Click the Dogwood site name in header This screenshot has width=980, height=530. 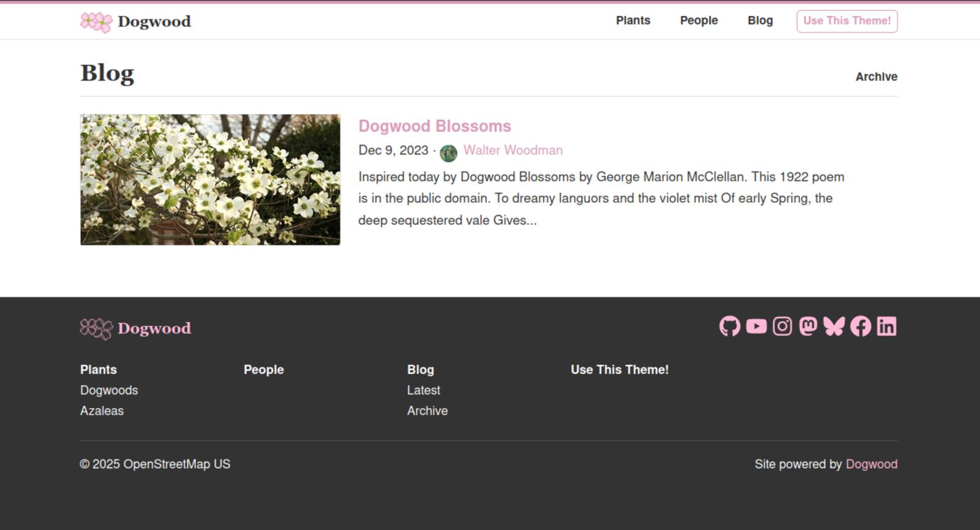[x=154, y=21]
